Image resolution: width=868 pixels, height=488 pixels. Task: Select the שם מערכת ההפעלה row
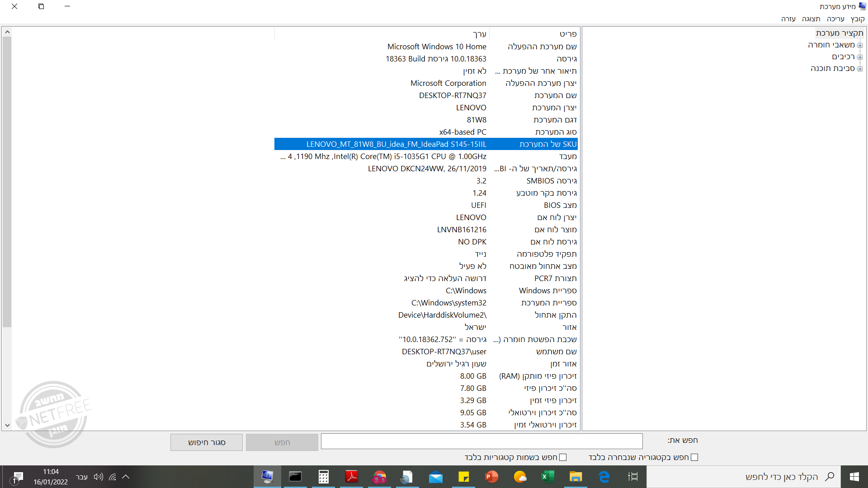click(x=426, y=47)
